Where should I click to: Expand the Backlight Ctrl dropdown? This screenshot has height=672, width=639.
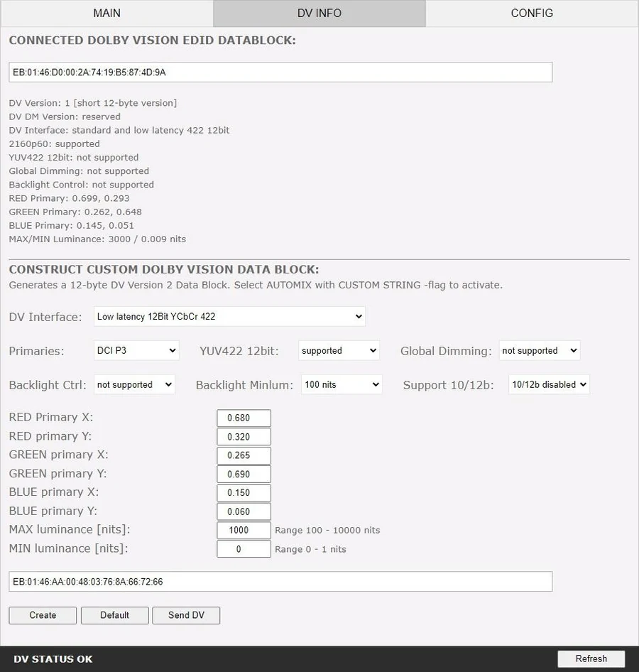[x=134, y=384]
